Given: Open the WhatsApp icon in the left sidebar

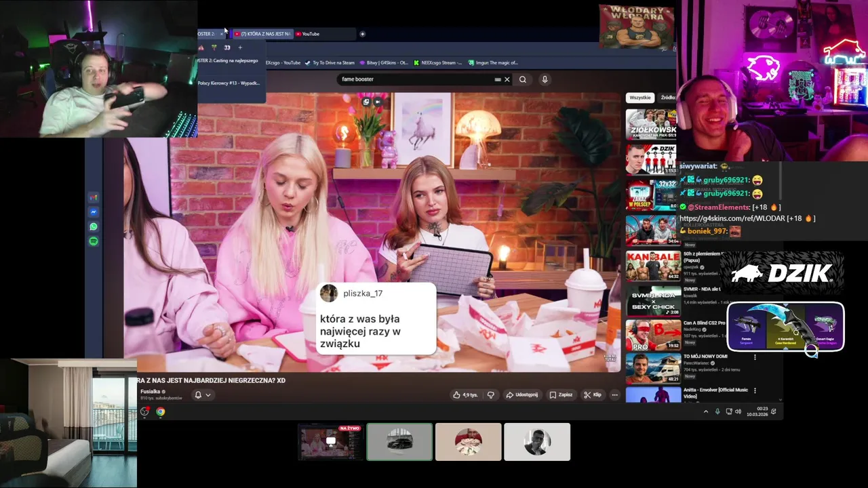Looking at the screenshot, I should [x=94, y=227].
